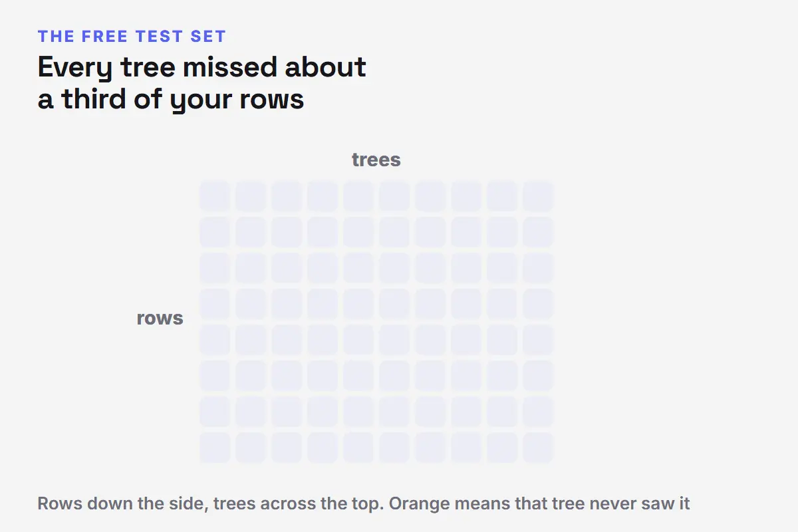Image resolution: width=798 pixels, height=532 pixels.
Task: Select the cell for row seven, tree nine
Action: (502, 412)
